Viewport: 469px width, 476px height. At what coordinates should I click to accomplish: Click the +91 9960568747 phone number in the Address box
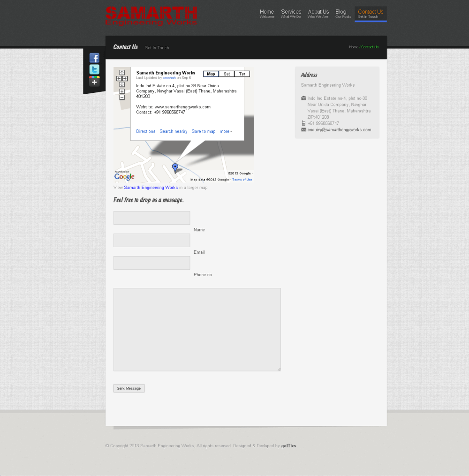323,123
